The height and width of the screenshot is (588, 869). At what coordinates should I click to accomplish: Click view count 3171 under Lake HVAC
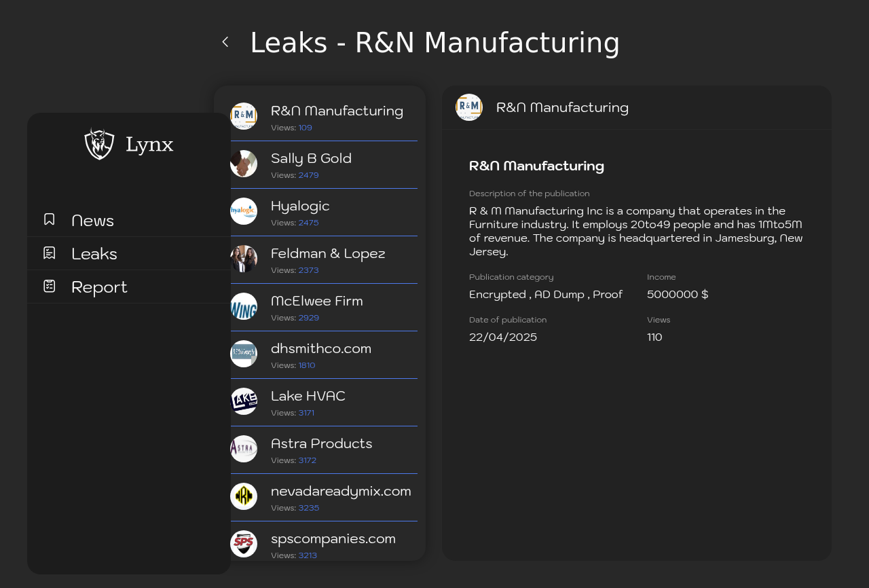306,413
